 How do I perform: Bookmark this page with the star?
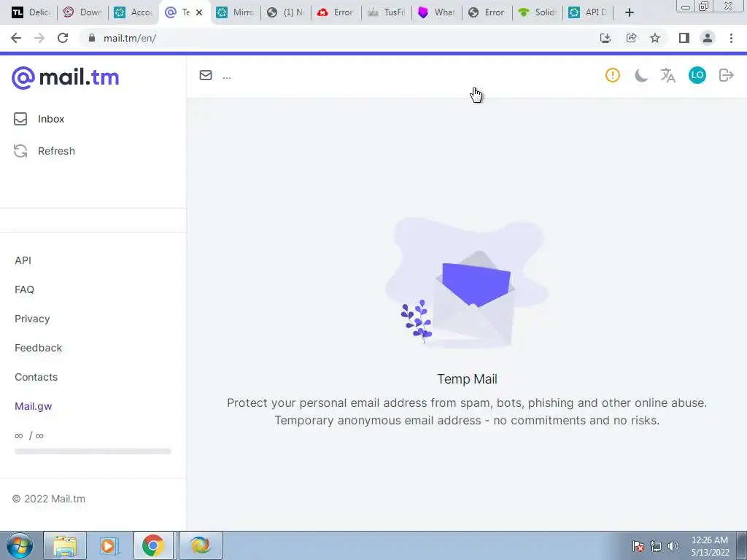[656, 38]
